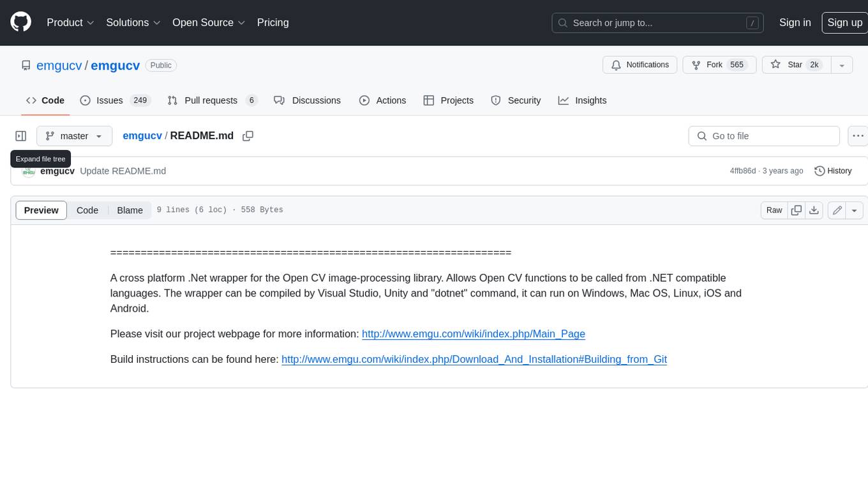Expand the Open Source menu

click(x=209, y=22)
